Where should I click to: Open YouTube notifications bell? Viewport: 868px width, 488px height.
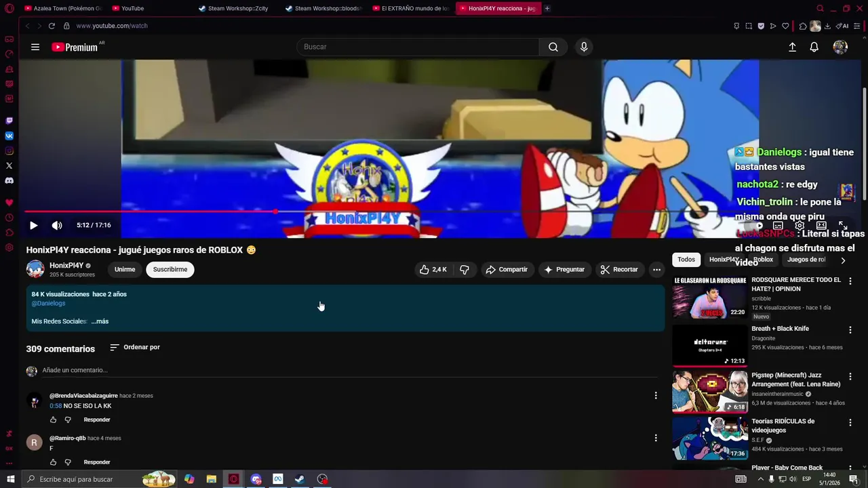[x=814, y=47]
